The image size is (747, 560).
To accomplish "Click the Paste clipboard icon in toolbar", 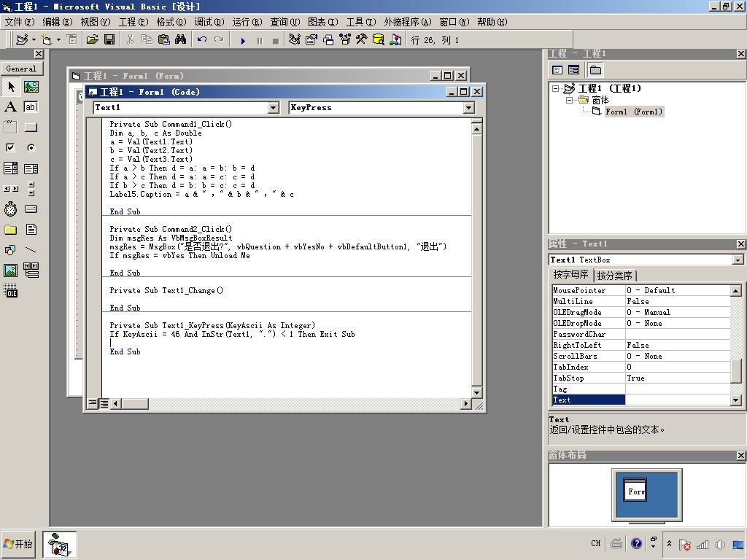I will coord(163,40).
